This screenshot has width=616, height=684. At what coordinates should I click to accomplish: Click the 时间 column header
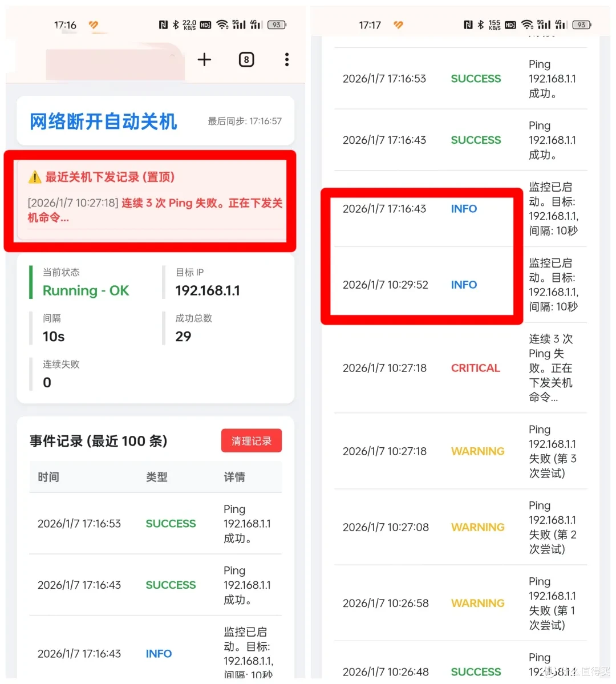(x=48, y=477)
